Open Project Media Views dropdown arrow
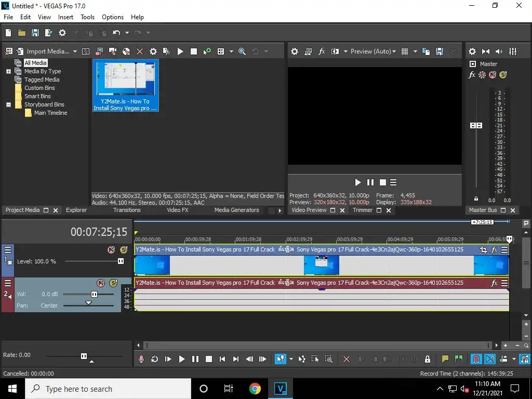 [231, 51]
